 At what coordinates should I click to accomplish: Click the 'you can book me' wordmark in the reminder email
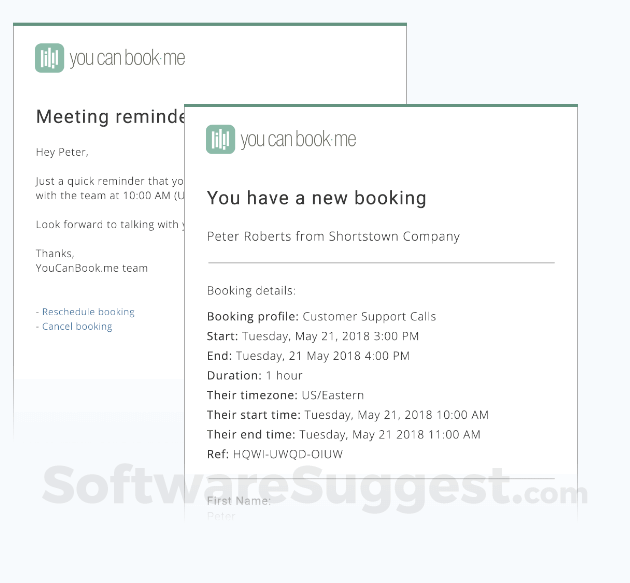[x=127, y=58]
